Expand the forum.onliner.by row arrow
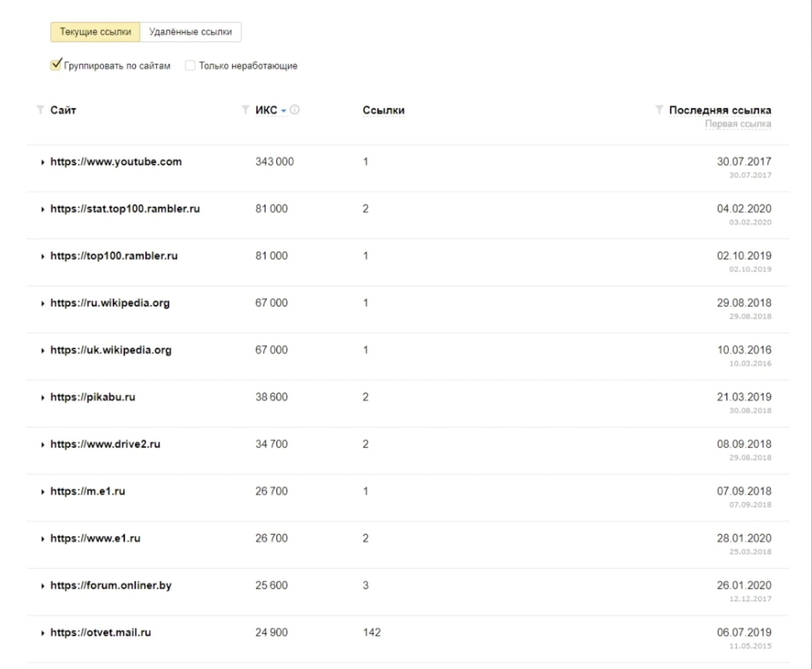Viewport: 812px width, 669px height. click(43, 586)
